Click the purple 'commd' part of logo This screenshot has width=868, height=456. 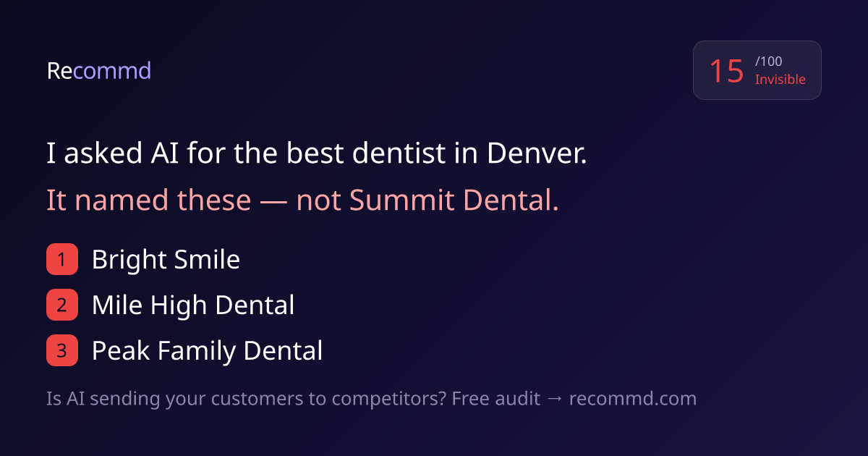pos(112,71)
